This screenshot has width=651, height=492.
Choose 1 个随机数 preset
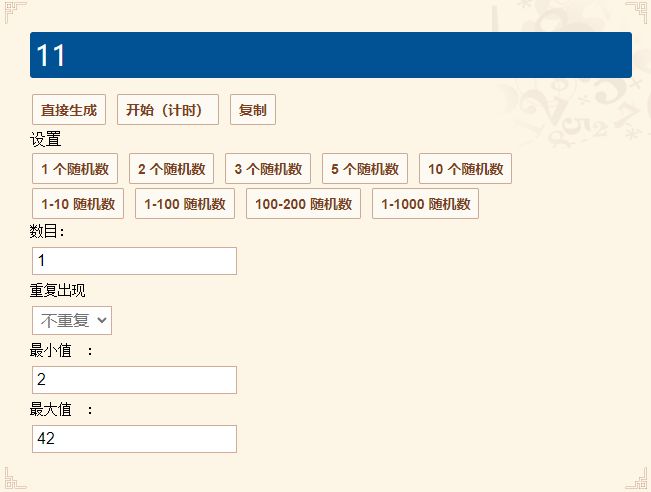point(75,169)
